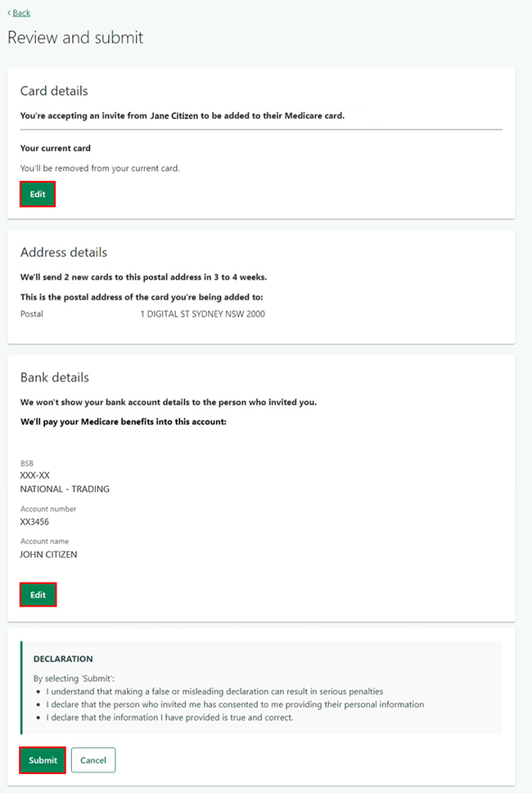The image size is (532, 793).
Task: Click the bank name NATIONAL - TRADING
Action: tap(65, 489)
